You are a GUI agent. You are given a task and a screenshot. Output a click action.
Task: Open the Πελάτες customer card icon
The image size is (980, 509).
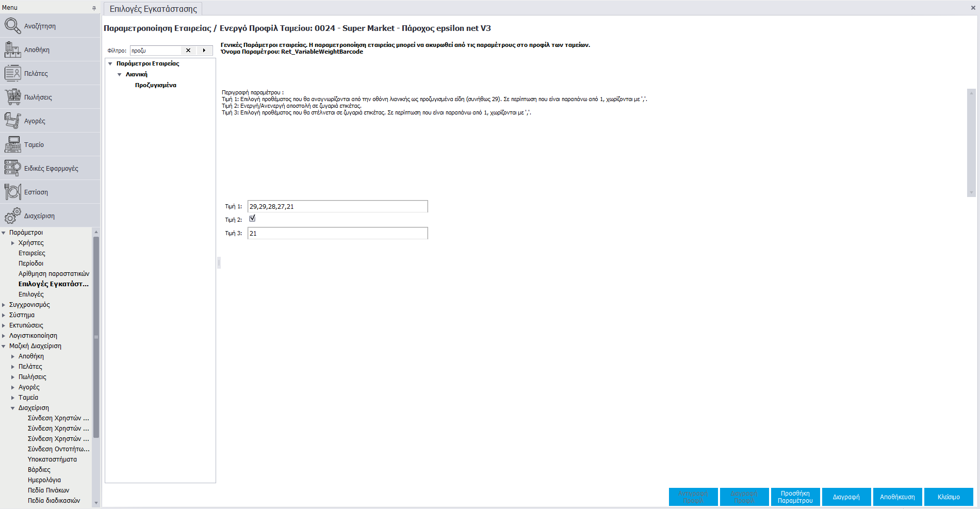click(x=12, y=73)
